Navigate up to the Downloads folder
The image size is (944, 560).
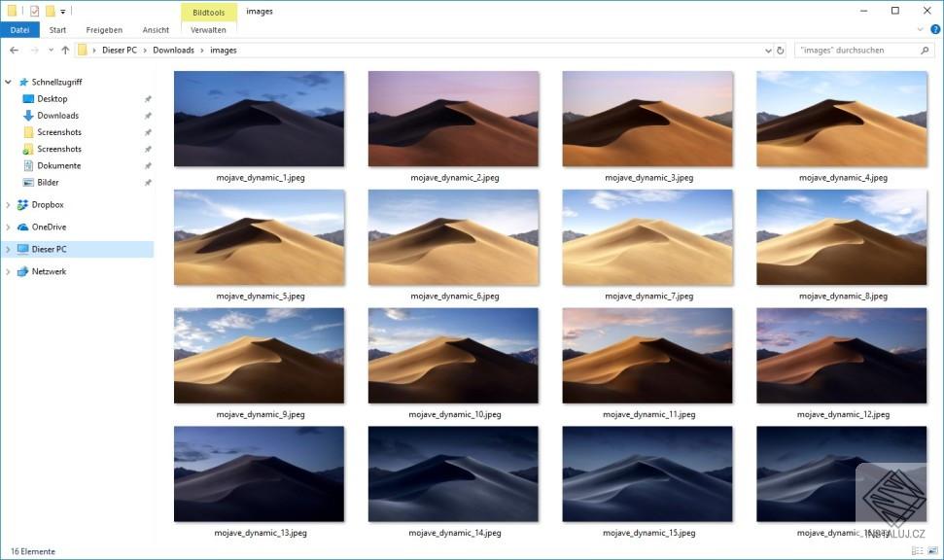tap(64, 50)
